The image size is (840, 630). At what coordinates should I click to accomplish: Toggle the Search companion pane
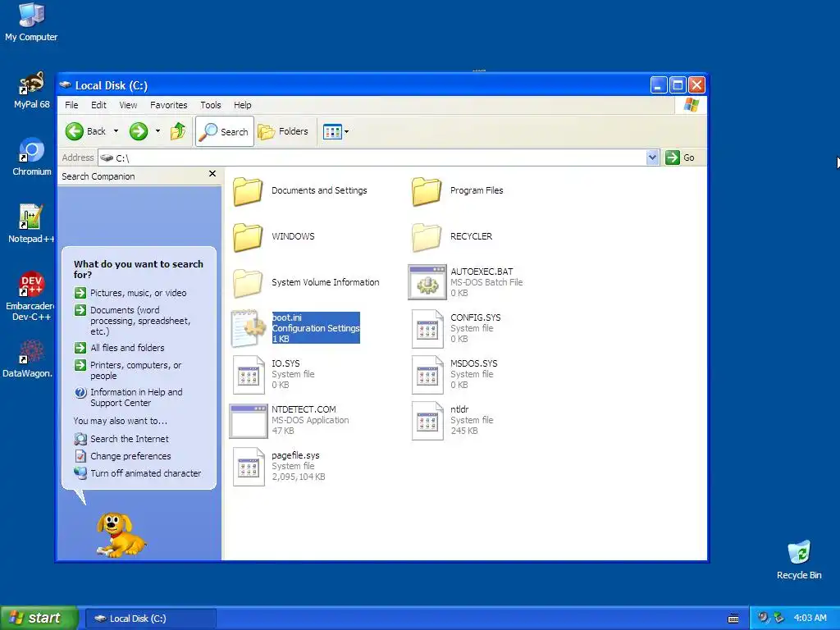click(x=225, y=131)
